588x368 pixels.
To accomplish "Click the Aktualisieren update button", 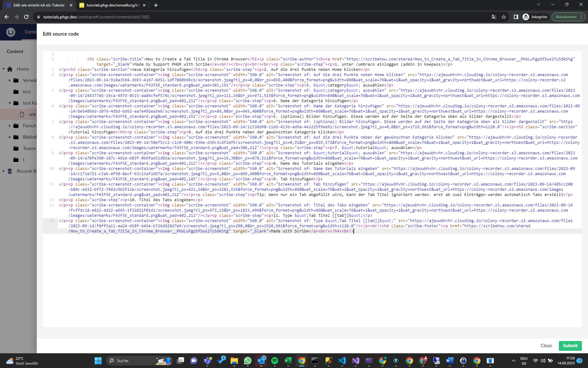I will point(566,17).
